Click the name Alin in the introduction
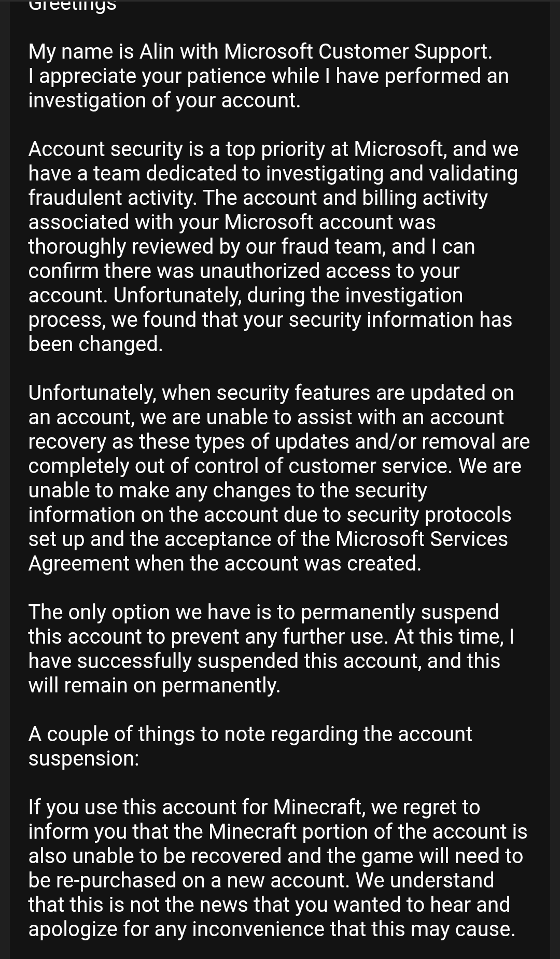Viewport: 560px width, 959px height. (x=153, y=51)
